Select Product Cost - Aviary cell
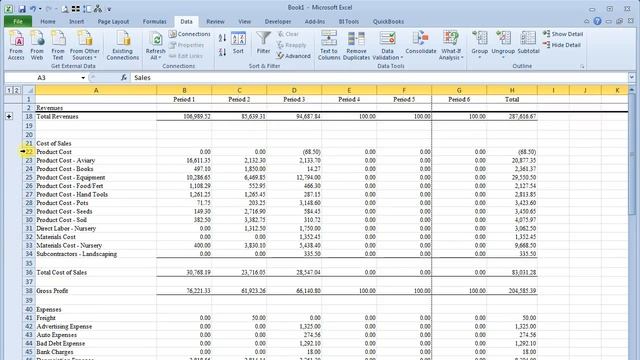This screenshot has height=360, width=640. [96, 160]
